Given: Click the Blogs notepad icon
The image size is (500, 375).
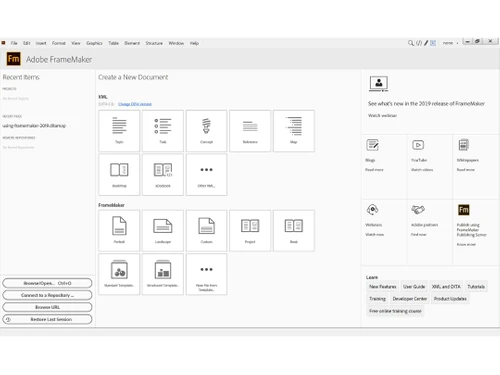Looking at the screenshot, I should click(372, 145).
